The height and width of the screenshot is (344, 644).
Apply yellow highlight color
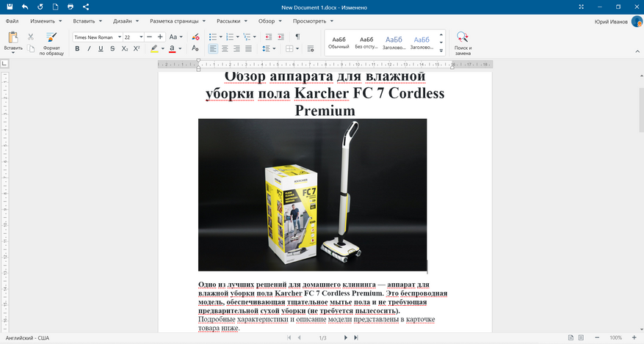click(154, 49)
